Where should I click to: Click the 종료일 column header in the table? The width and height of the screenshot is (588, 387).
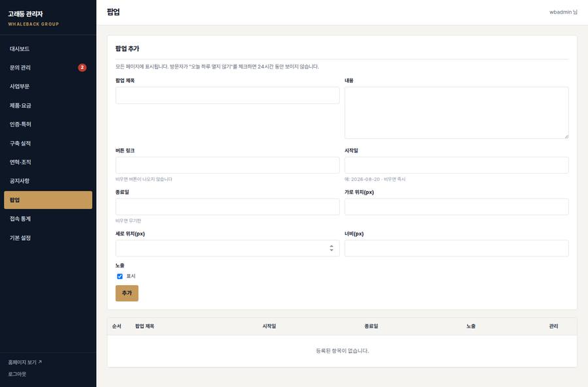[x=371, y=326]
